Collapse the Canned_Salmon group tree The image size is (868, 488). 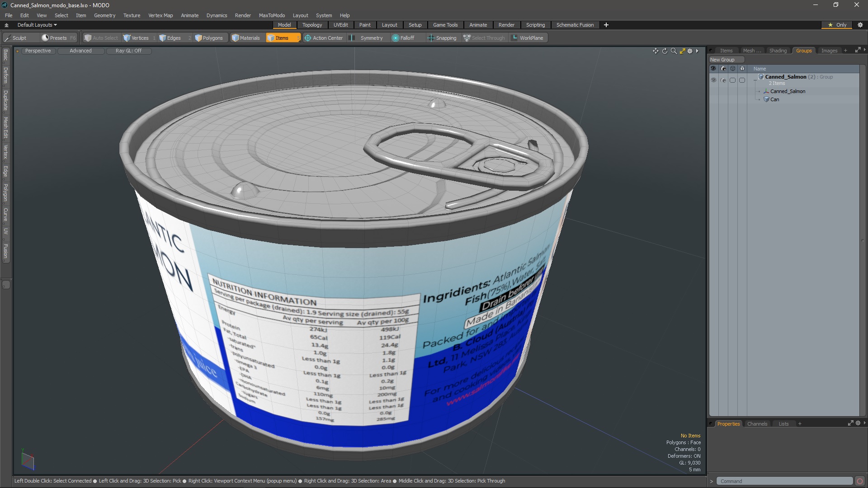[x=755, y=80]
